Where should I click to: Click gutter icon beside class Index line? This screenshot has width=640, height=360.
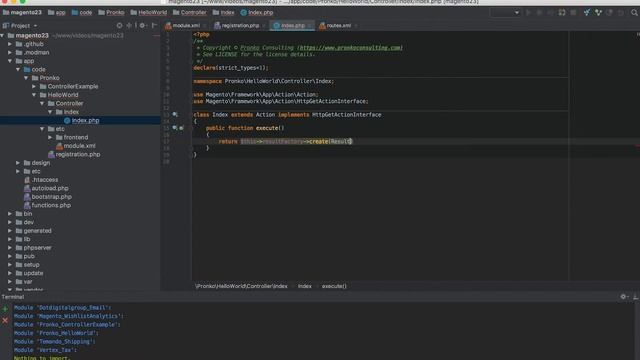pos(175,115)
